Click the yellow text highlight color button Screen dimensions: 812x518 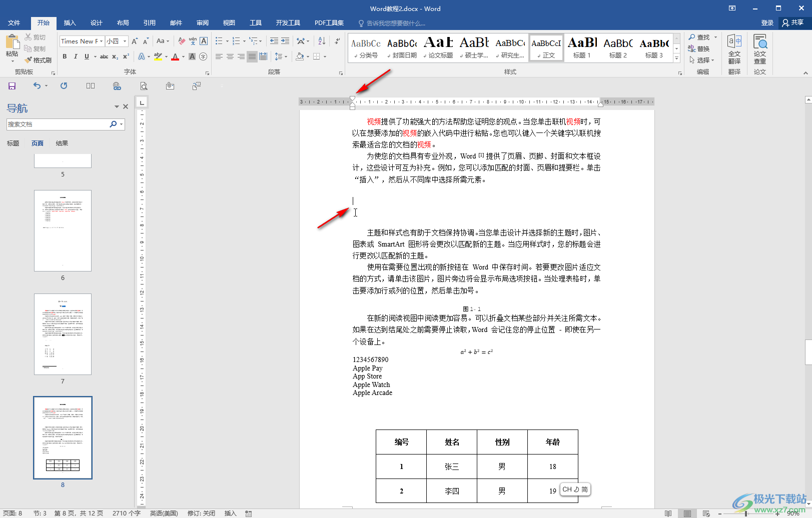[158, 56]
